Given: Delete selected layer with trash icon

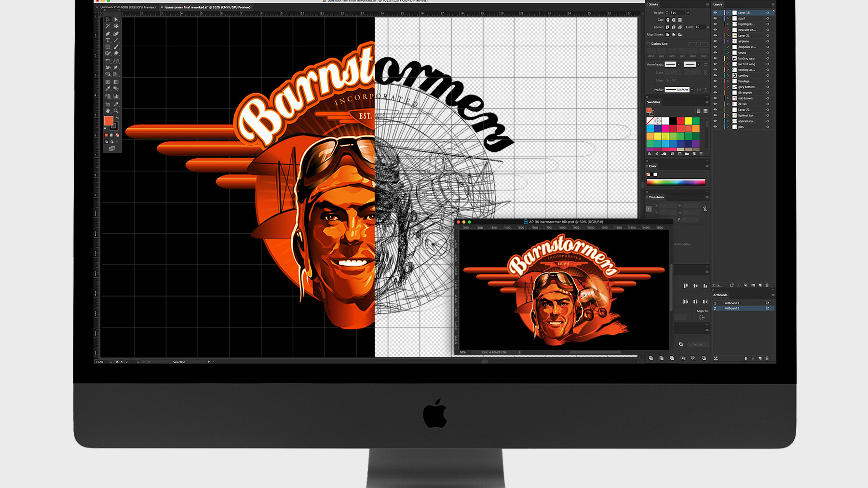Looking at the screenshot, I should click(x=767, y=285).
